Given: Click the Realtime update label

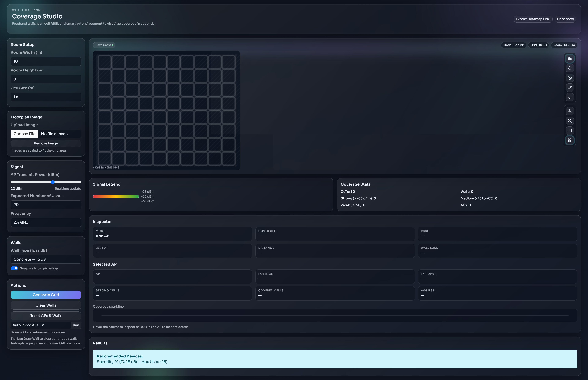Looking at the screenshot, I should pyautogui.click(x=68, y=188).
